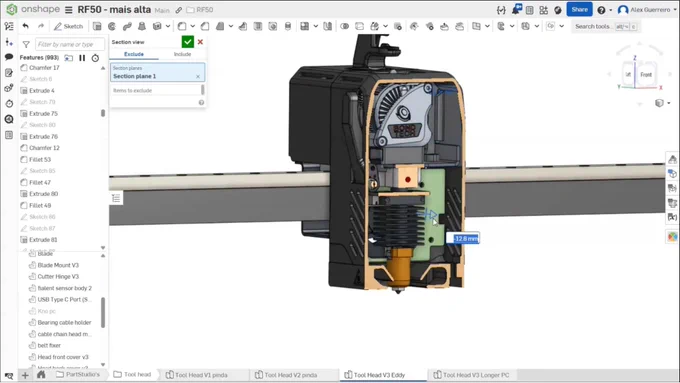Select the Exclude tab

[x=134, y=54]
